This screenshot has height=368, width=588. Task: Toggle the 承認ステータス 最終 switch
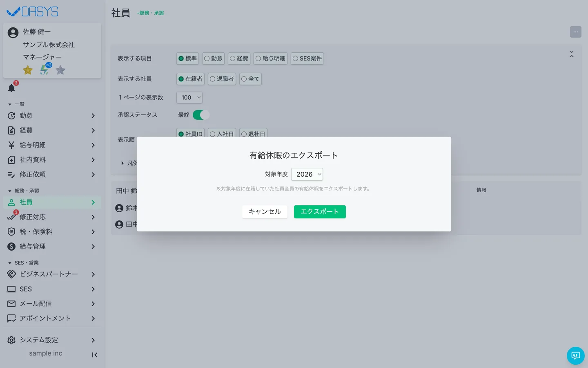click(x=201, y=115)
